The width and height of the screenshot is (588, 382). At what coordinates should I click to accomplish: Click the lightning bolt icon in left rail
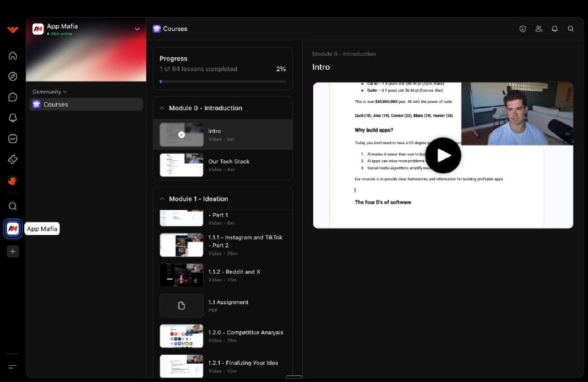coord(12,159)
